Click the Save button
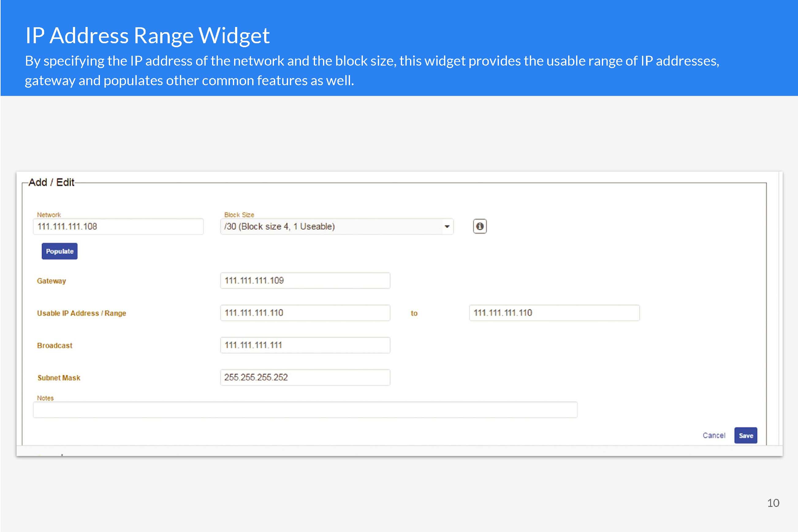This screenshot has width=798, height=532. click(746, 435)
